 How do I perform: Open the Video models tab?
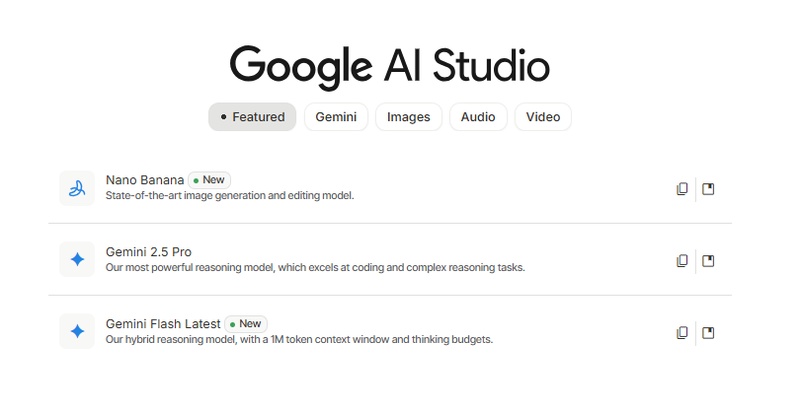543,117
